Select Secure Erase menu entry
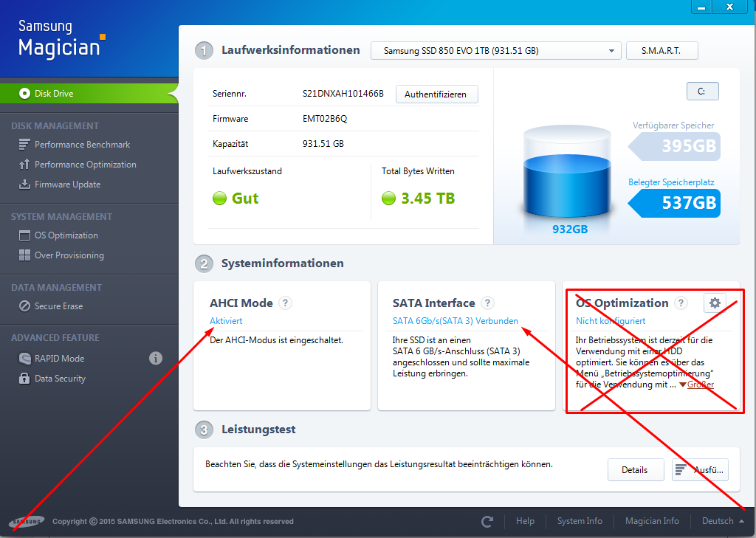The height and width of the screenshot is (538, 756). [58, 306]
